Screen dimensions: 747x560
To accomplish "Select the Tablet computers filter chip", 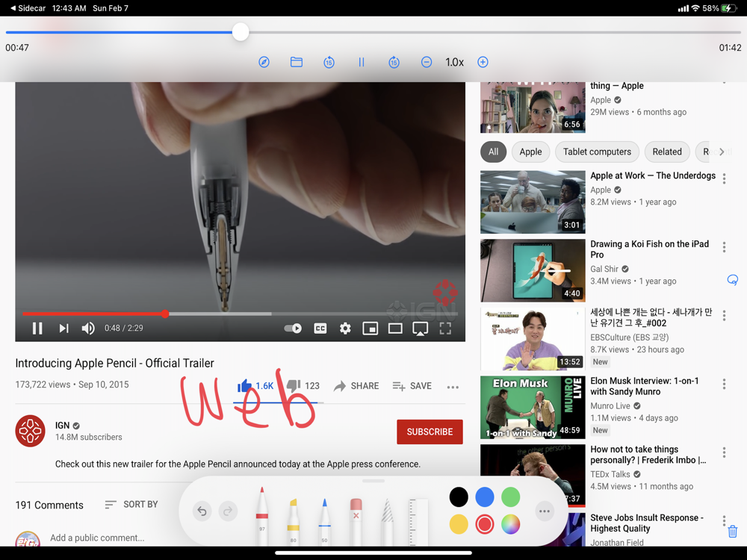I will pyautogui.click(x=597, y=152).
